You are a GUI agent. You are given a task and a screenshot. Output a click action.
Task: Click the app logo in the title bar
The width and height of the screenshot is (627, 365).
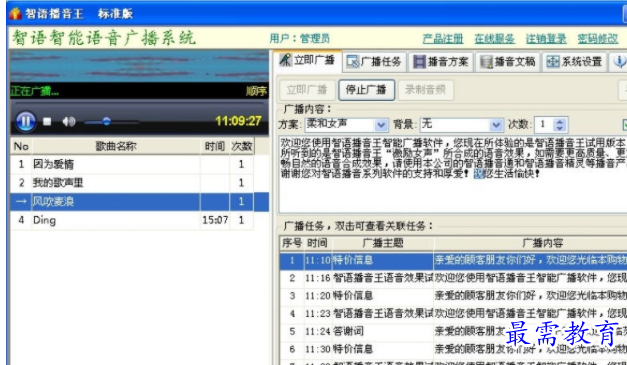pyautogui.click(x=15, y=14)
